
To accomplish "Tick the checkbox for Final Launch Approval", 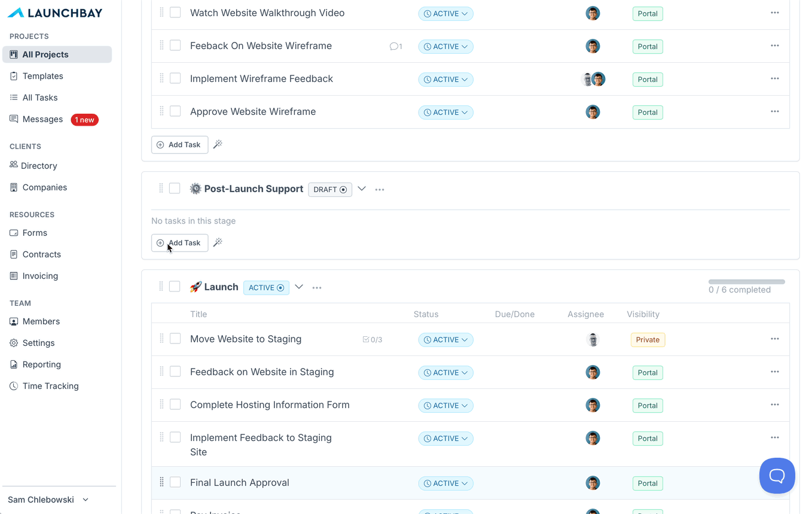I will click(x=175, y=482).
